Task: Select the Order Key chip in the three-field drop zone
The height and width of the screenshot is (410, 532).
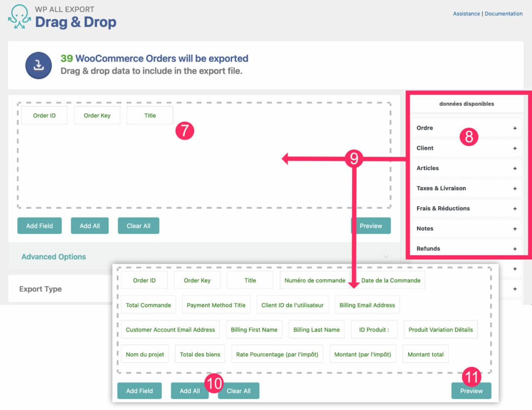Action: click(x=97, y=115)
